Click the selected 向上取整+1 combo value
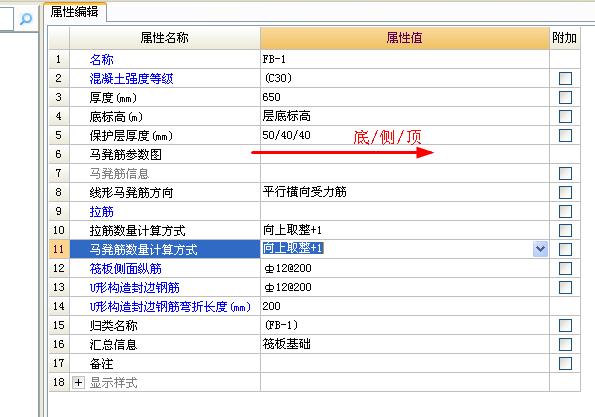The height and width of the screenshot is (417, 595). tap(293, 248)
